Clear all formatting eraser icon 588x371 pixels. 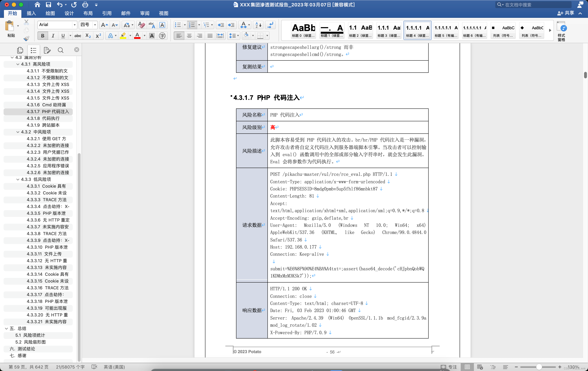click(141, 25)
